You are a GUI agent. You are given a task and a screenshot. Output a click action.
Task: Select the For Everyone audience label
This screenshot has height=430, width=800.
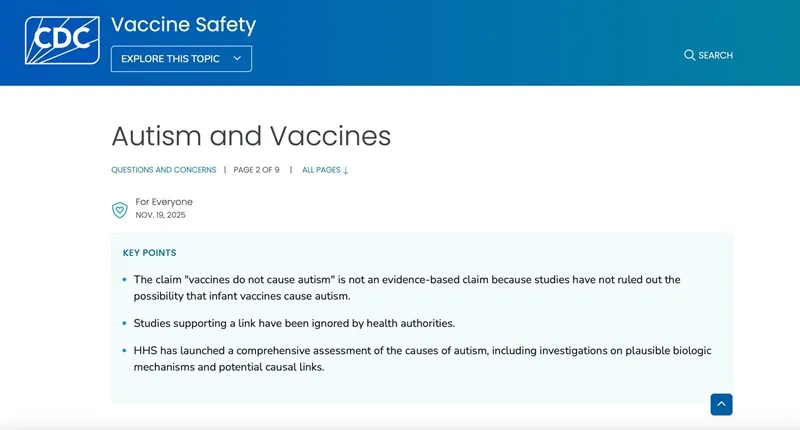point(164,202)
